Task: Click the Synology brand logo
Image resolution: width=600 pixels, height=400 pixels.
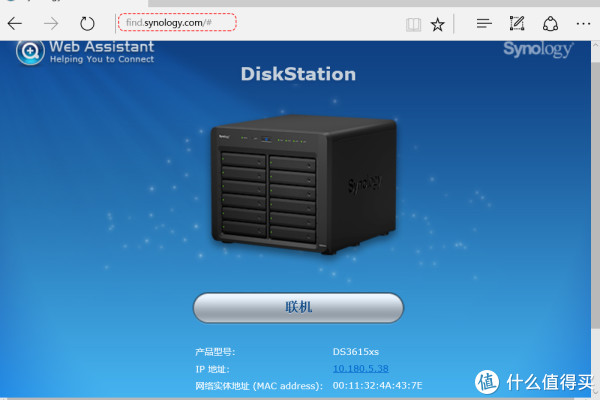Action: pos(538,49)
